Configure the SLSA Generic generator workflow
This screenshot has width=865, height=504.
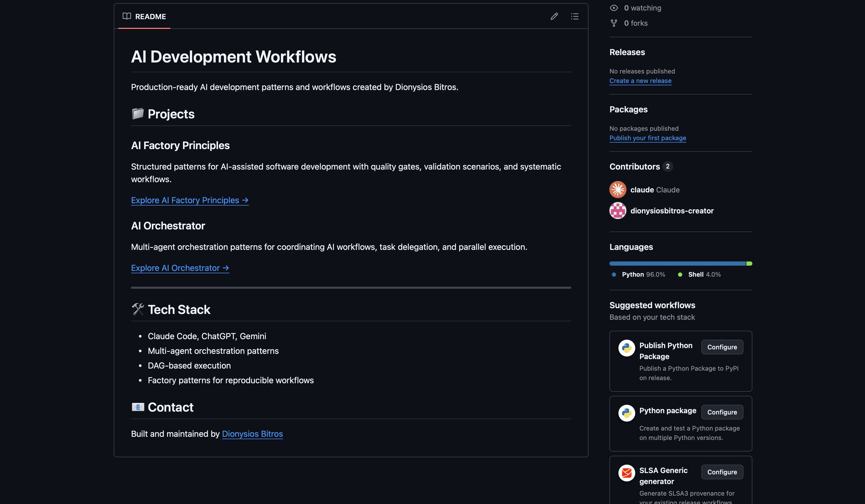click(x=722, y=472)
